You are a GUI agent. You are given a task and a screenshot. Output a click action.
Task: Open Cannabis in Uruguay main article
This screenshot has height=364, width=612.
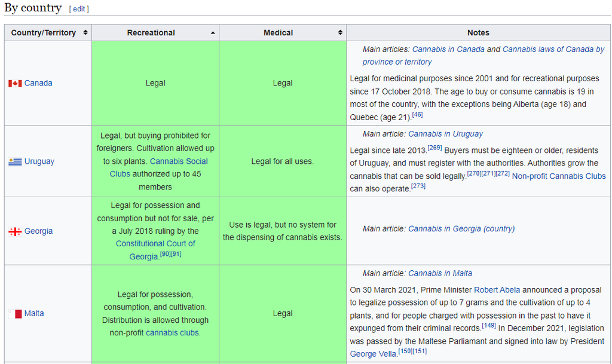pyautogui.click(x=445, y=134)
